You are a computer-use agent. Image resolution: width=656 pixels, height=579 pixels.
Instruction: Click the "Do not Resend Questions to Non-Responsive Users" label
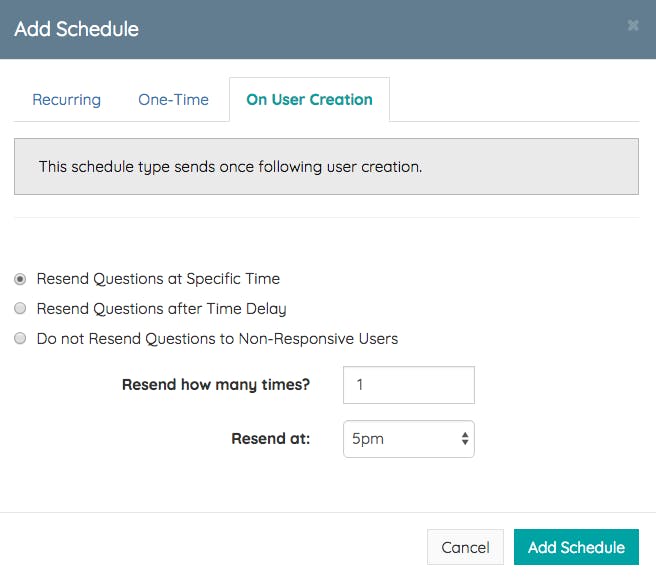[217, 339]
